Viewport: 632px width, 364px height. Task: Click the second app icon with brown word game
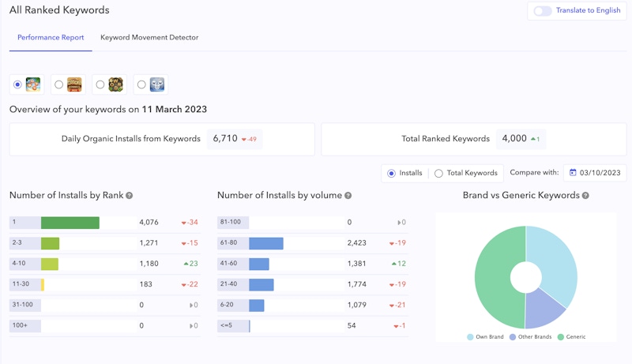(74, 84)
